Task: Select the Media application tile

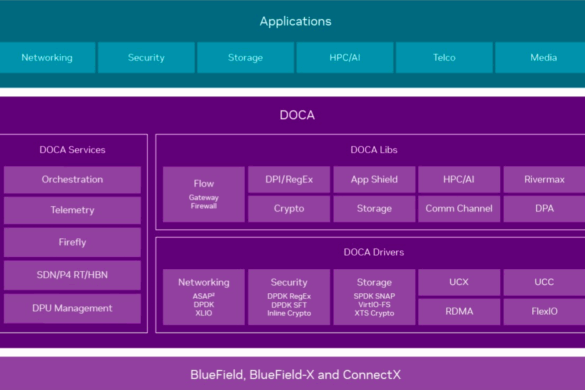Action: [540, 57]
